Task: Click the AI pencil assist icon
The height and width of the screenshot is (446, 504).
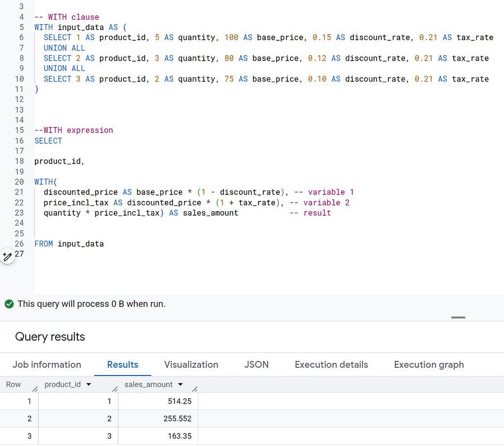Action: tap(7, 256)
